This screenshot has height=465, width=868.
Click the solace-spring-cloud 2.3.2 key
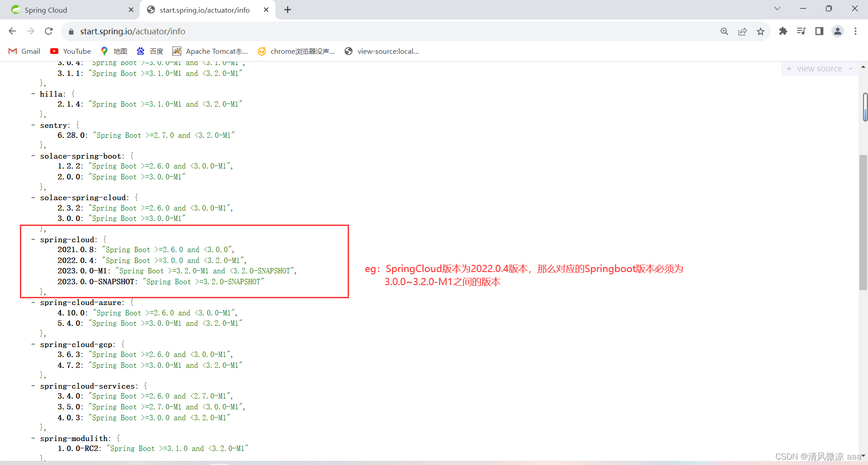[x=69, y=208]
